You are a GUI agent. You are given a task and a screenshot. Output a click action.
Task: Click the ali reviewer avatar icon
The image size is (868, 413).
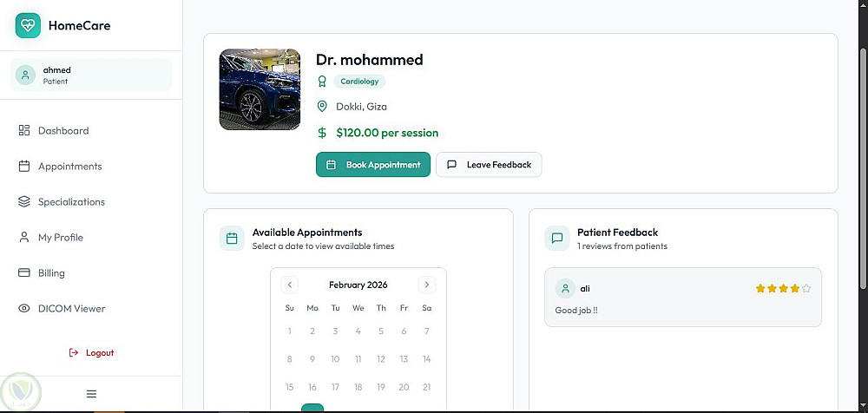pyautogui.click(x=566, y=289)
